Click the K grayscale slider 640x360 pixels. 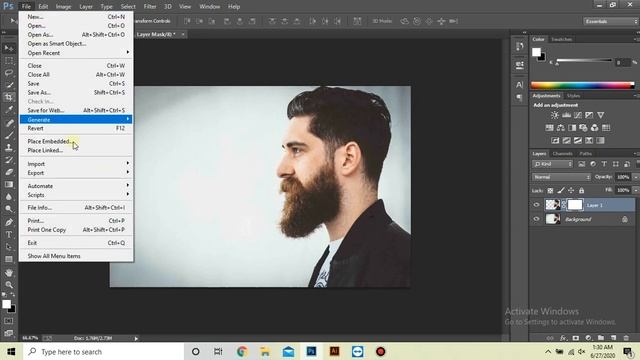[x=584, y=60]
